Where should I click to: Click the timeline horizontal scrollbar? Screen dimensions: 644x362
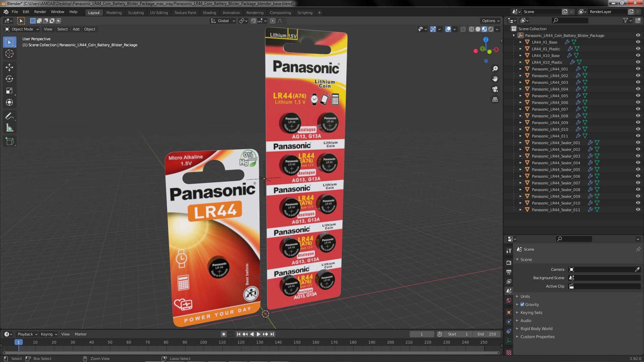(251, 353)
